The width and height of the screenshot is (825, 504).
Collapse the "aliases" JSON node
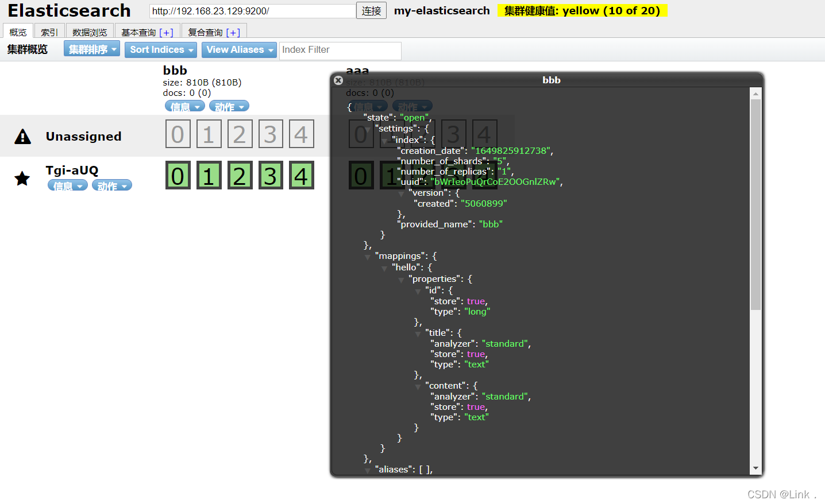pos(368,471)
